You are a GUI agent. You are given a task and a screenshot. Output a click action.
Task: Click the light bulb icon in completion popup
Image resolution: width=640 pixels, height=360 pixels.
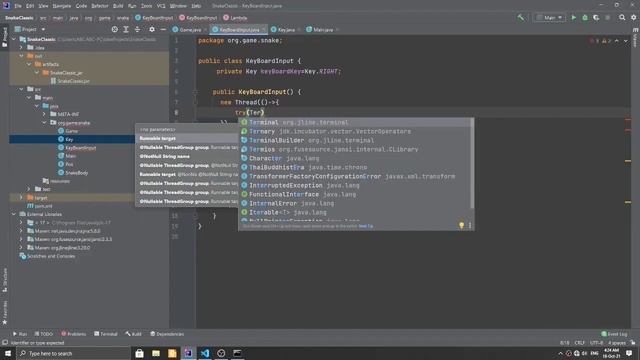[x=461, y=225]
